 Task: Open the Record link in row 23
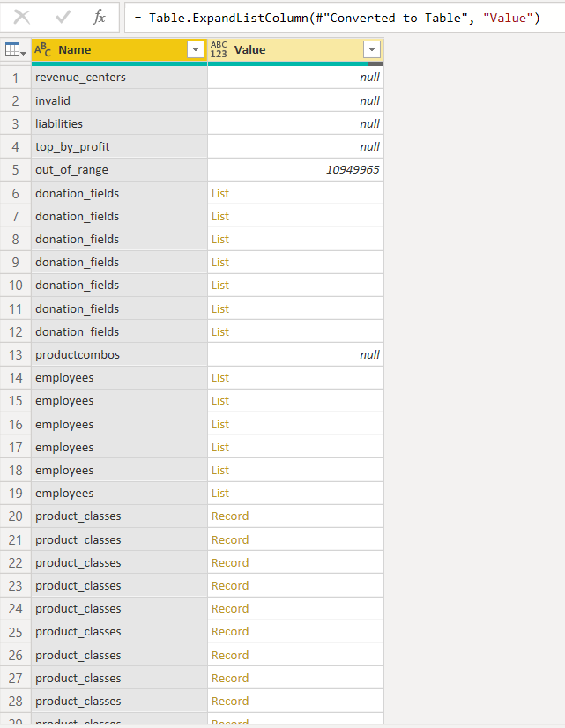(x=230, y=585)
